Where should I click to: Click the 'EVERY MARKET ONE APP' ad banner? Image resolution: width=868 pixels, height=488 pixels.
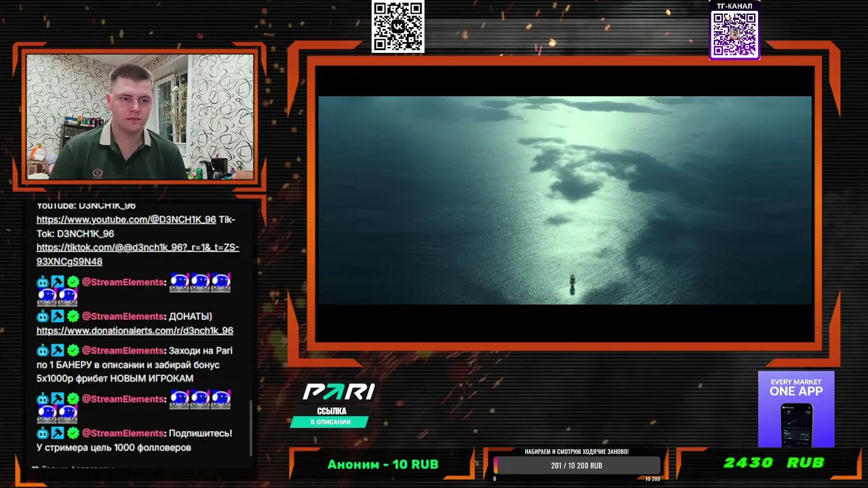click(796, 409)
